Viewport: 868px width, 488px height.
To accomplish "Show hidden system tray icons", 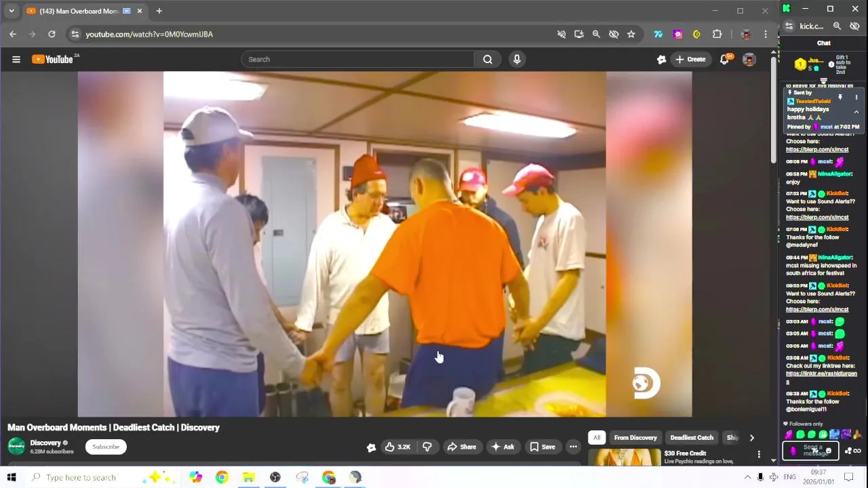I will 747,477.
